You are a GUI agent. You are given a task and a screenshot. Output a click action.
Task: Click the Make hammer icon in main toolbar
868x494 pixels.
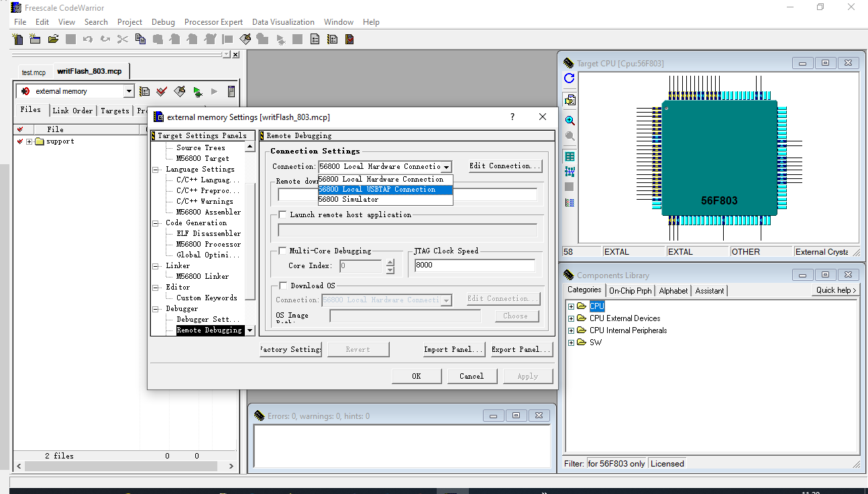pos(245,39)
